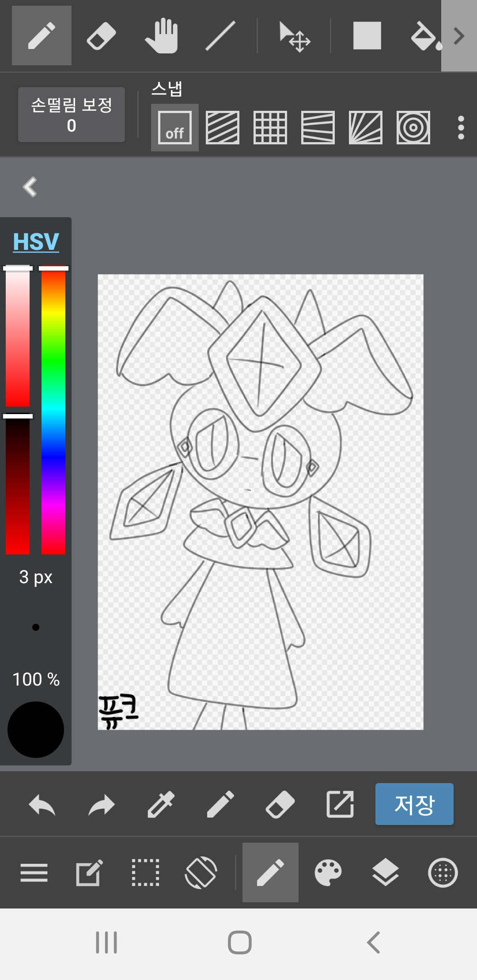Select the Eraser tool in top toolbar
The image size is (477, 980).
coord(101,36)
